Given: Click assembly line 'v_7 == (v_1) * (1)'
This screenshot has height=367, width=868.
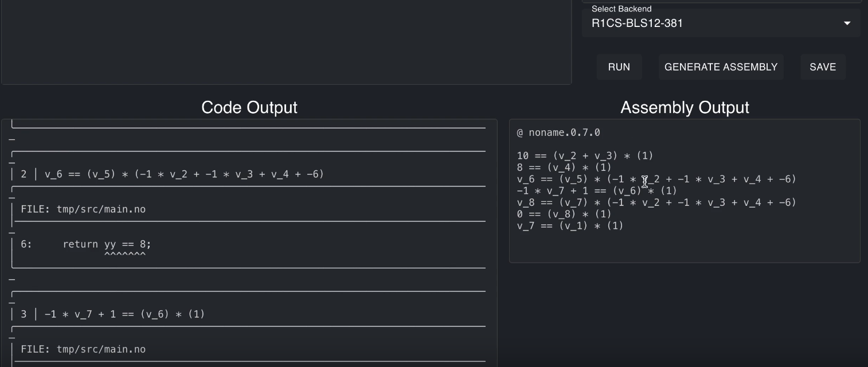Looking at the screenshot, I should 570,226.
